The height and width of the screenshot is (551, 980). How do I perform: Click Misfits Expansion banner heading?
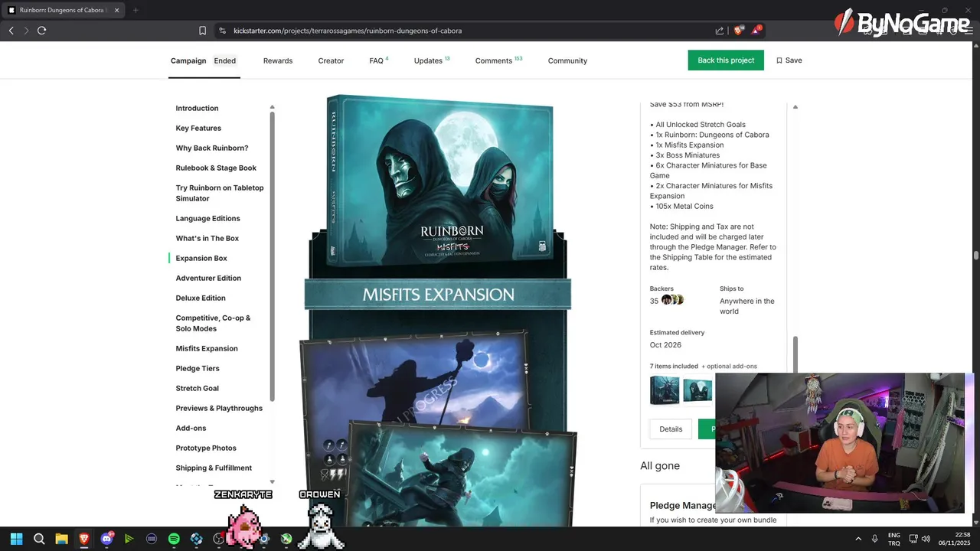(x=438, y=295)
